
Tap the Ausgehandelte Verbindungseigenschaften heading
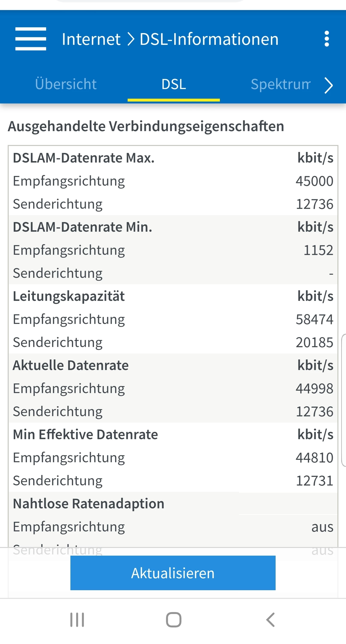pos(146,126)
